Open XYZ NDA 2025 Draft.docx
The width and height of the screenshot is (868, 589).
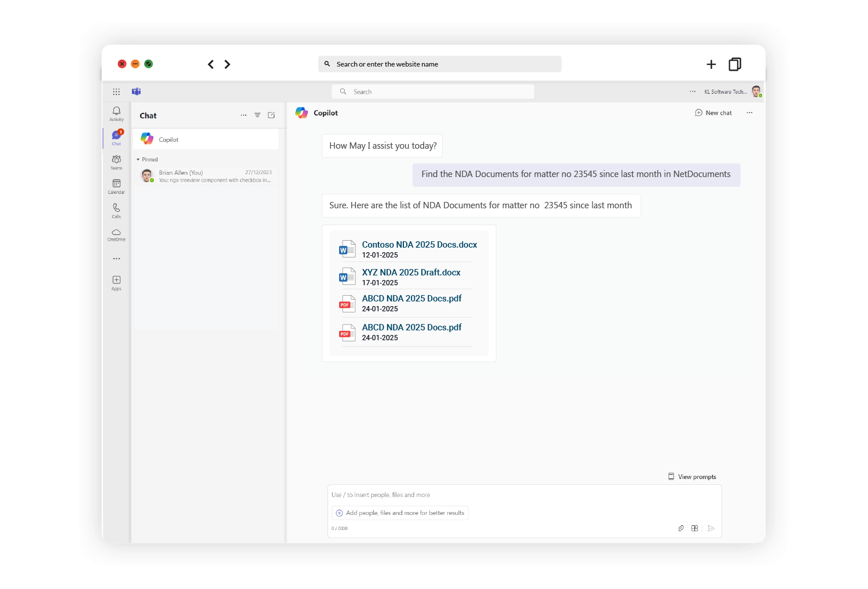pos(411,273)
